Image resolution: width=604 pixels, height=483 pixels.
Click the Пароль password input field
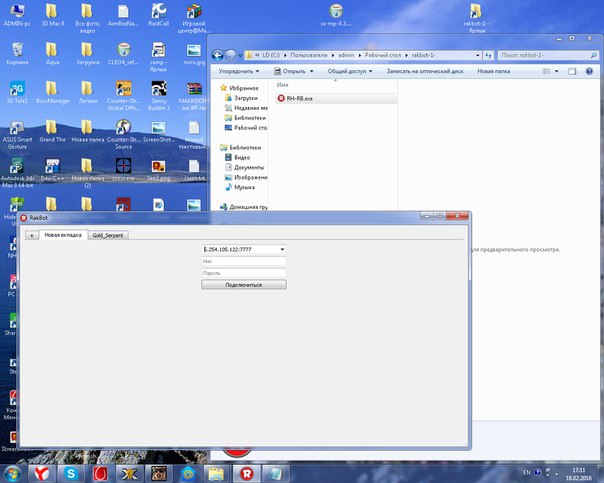pos(244,273)
